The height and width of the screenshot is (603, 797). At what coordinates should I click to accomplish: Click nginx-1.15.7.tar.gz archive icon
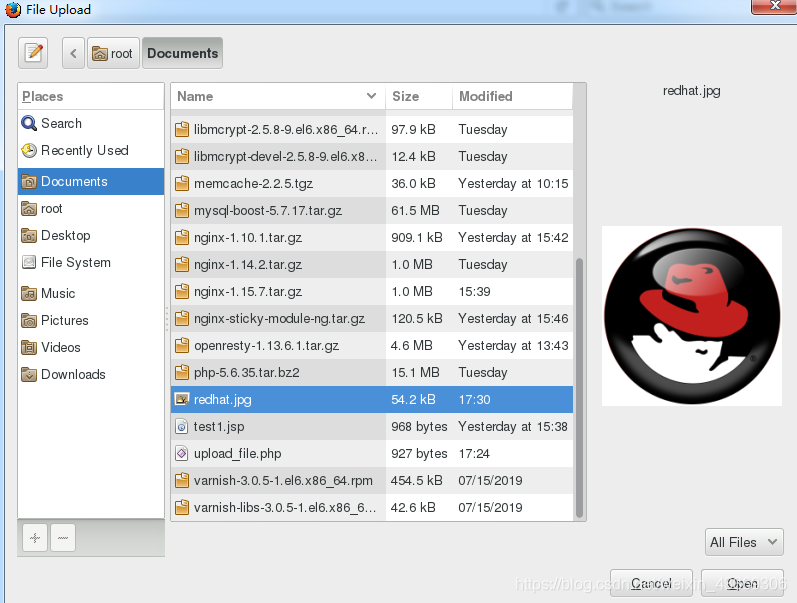[x=182, y=291]
